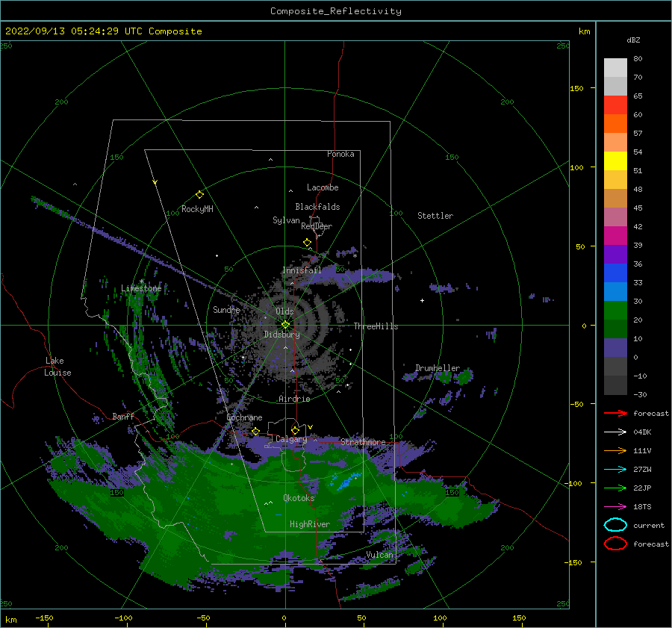Click the Sundre city label
The width and height of the screenshot is (672, 628).
click(226, 309)
